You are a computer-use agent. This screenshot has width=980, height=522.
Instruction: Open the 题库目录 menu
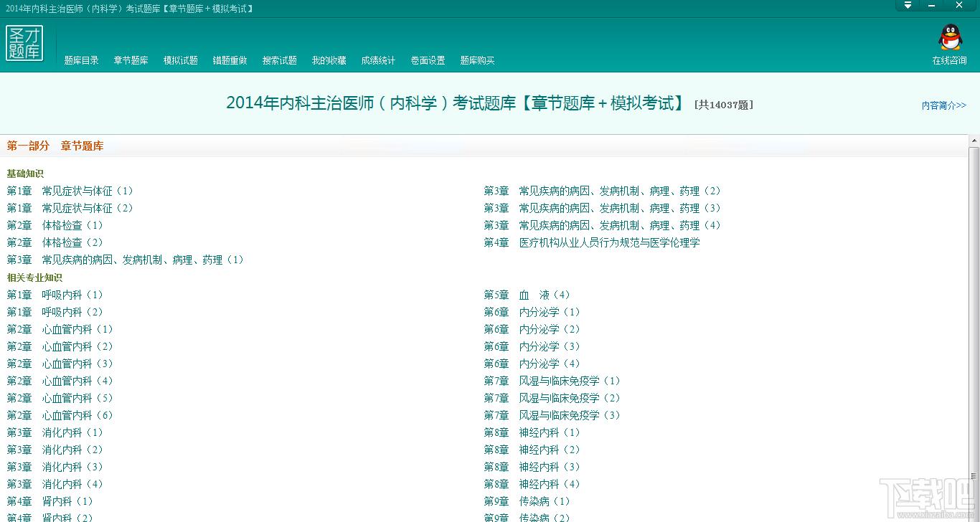(82, 60)
